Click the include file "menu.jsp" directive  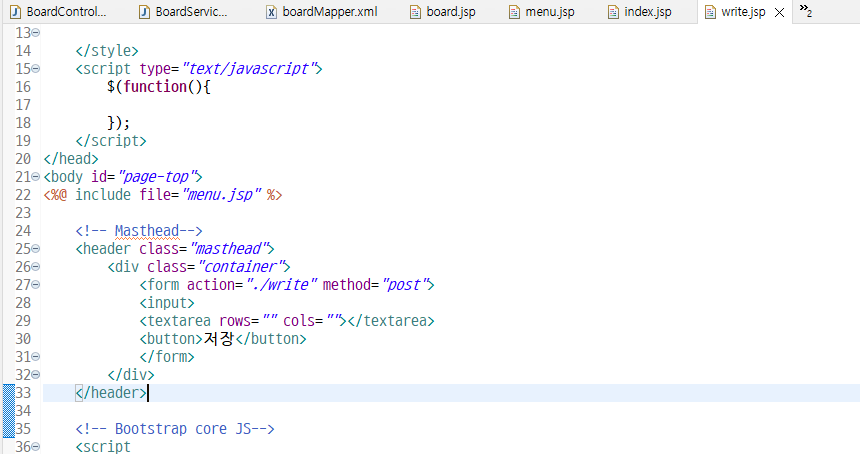point(163,195)
